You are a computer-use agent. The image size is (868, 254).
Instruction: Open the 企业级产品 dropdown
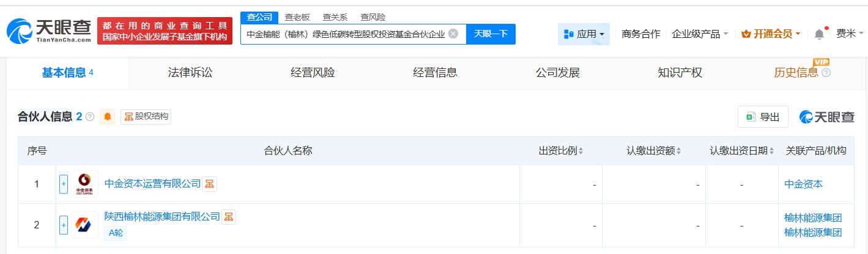[x=699, y=34]
